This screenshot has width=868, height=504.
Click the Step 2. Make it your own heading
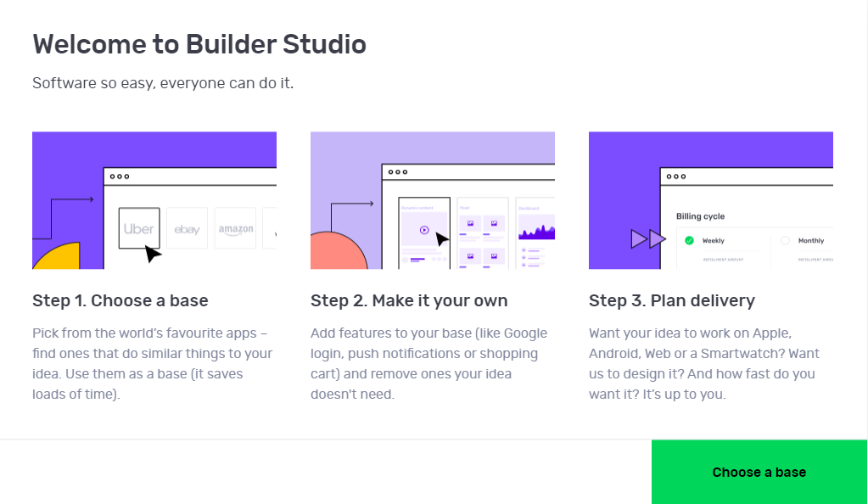pyautogui.click(x=408, y=300)
